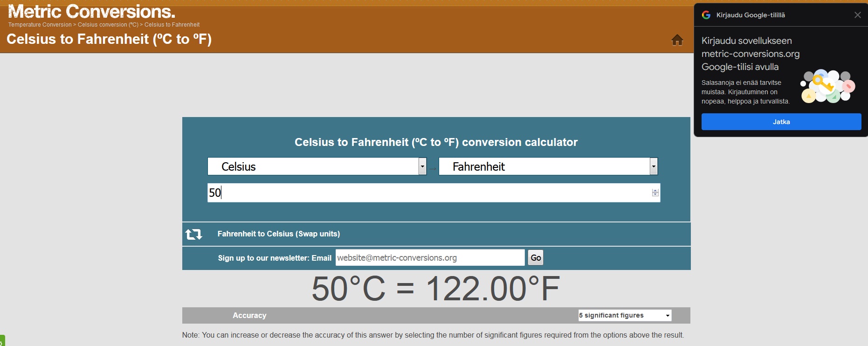
Task: Close the Google sign-in popup
Action: [x=857, y=15]
